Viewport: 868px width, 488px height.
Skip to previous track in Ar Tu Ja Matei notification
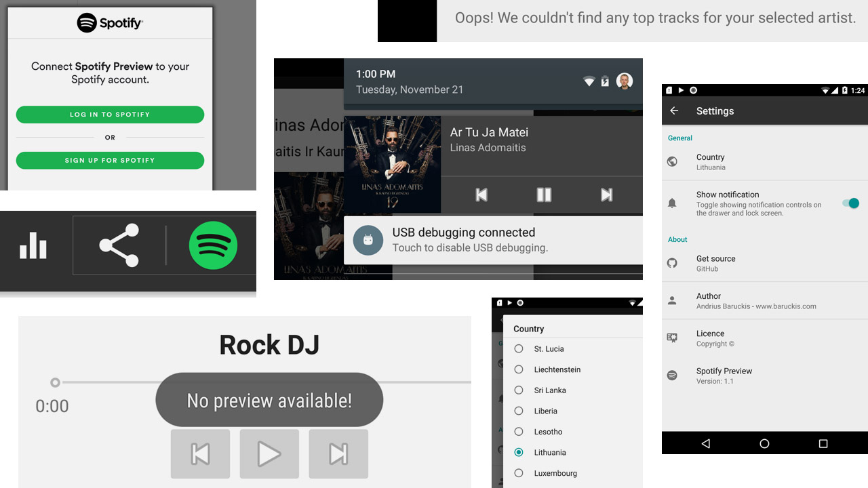click(x=481, y=195)
